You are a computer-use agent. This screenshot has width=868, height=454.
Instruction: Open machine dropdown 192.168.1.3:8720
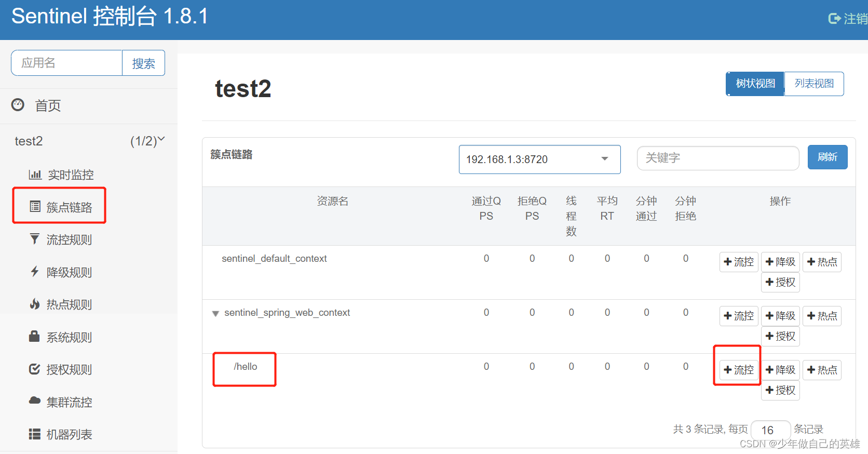[539, 159]
